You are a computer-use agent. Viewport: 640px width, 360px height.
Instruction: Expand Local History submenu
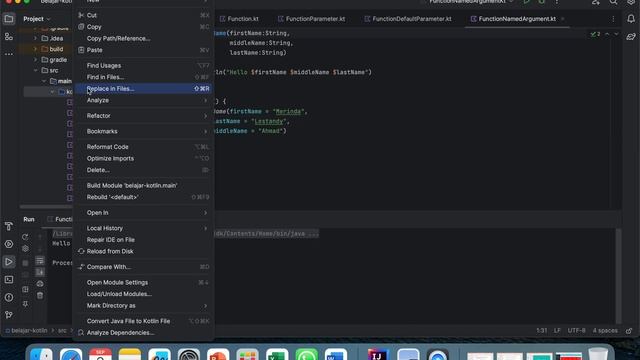point(144,228)
